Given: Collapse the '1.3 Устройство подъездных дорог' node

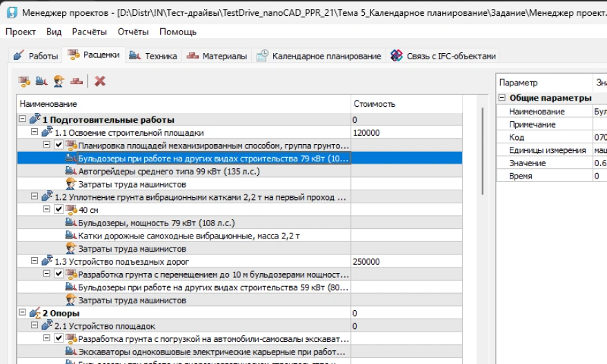Looking at the screenshot, I should pos(35,262).
